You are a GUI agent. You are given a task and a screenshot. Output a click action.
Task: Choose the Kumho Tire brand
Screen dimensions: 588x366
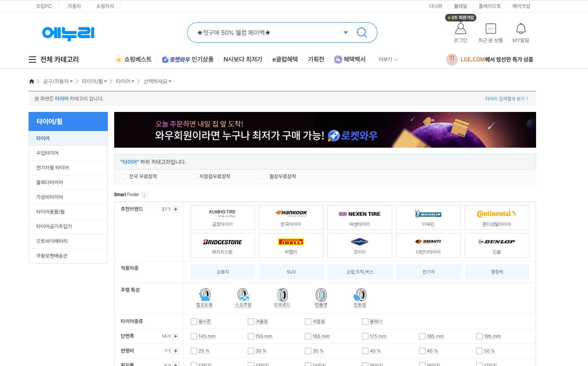click(222, 218)
